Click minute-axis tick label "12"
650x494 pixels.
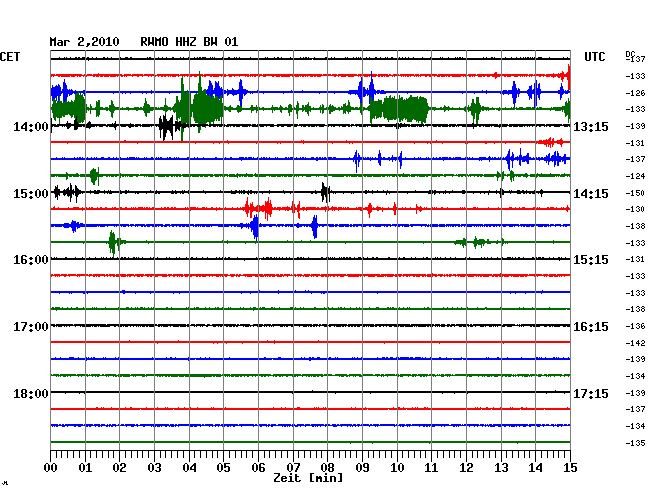point(466,467)
